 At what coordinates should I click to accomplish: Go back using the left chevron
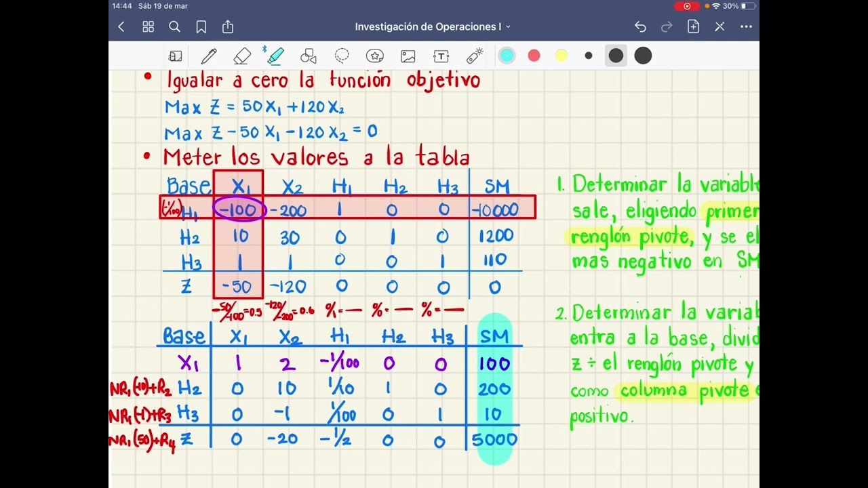(121, 27)
